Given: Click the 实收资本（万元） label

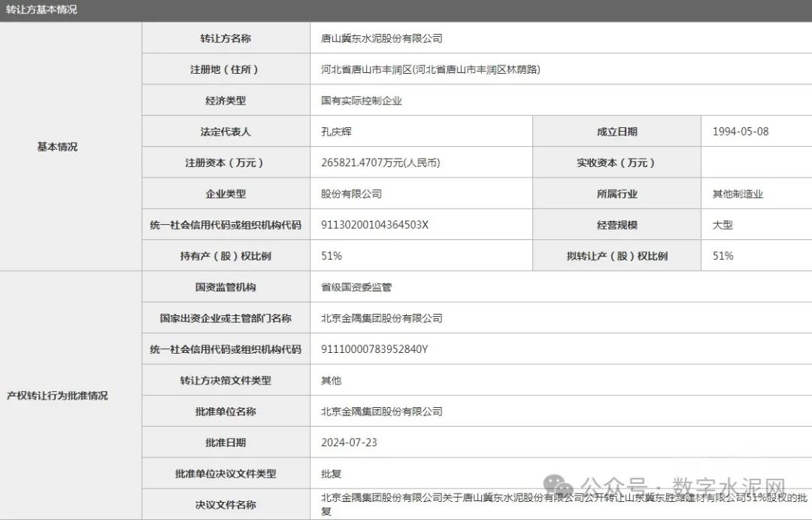Looking at the screenshot, I should 617,163.
